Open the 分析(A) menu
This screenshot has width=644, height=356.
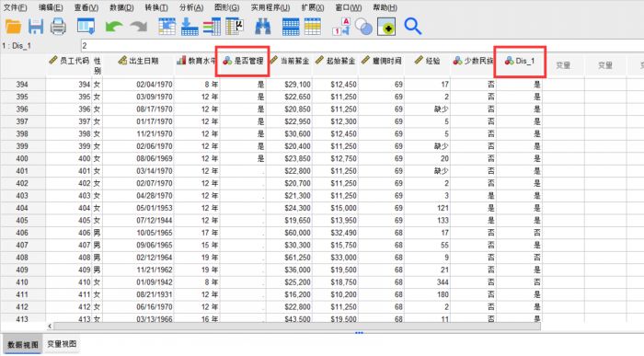pyautogui.click(x=191, y=7)
